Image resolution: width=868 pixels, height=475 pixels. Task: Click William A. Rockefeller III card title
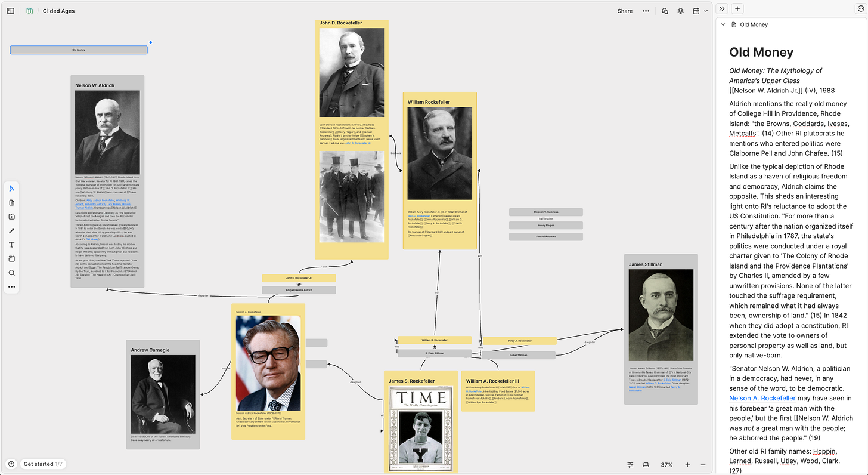pyautogui.click(x=492, y=381)
